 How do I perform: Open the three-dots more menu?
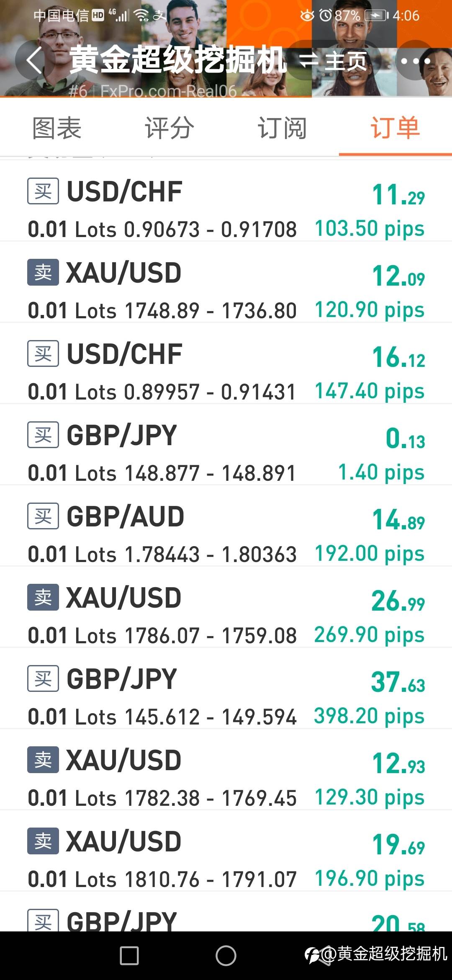[415, 61]
